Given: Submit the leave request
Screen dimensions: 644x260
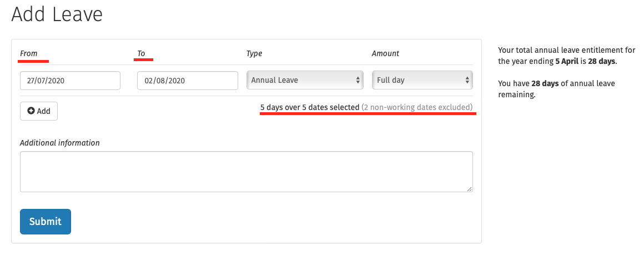Looking at the screenshot, I should point(46,222).
